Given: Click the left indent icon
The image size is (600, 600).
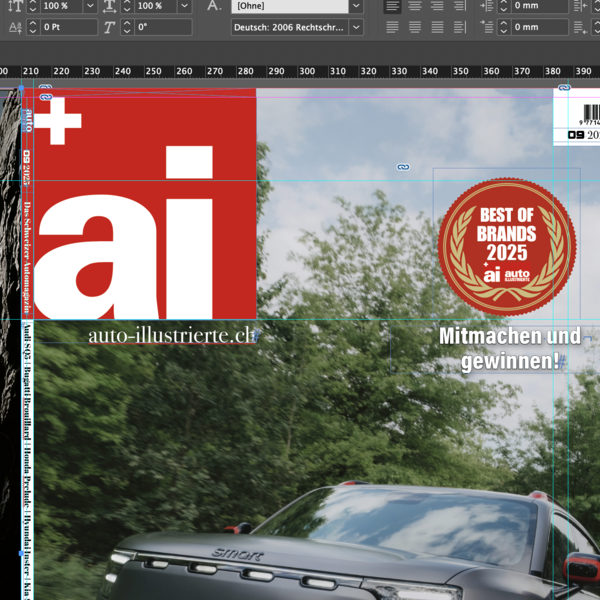Looking at the screenshot, I should pyautogui.click(x=487, y=6).
